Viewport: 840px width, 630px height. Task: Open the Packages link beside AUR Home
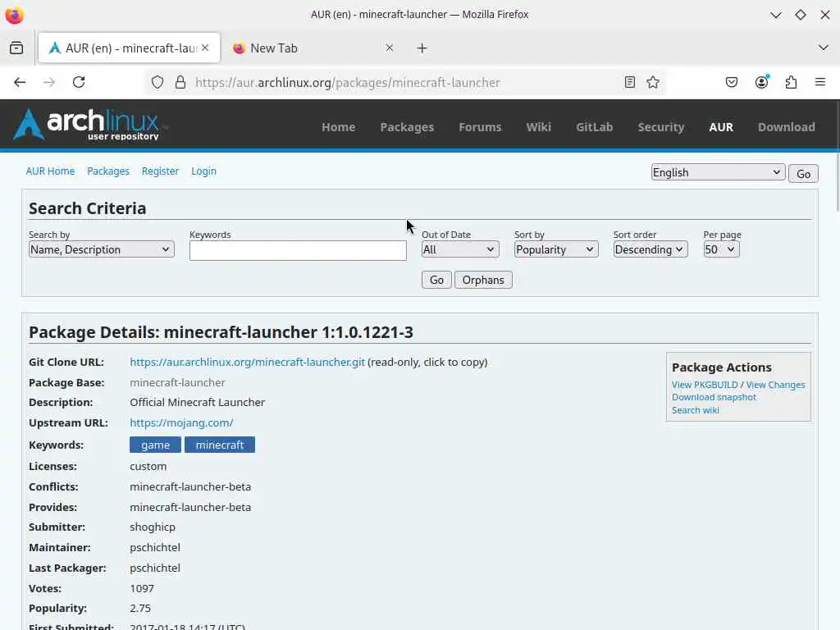(x=108, y=171)
